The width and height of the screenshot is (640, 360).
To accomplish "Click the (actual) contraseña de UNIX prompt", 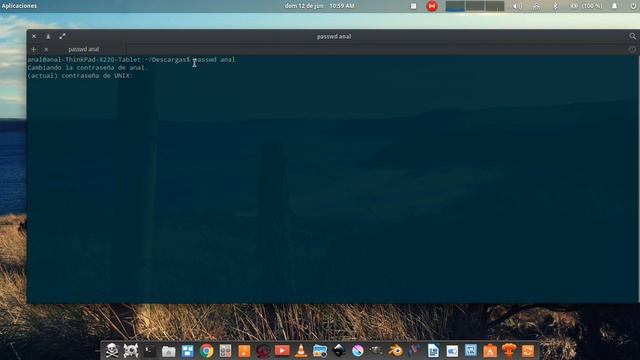I will pyautogui.click(x=80, y=76).
